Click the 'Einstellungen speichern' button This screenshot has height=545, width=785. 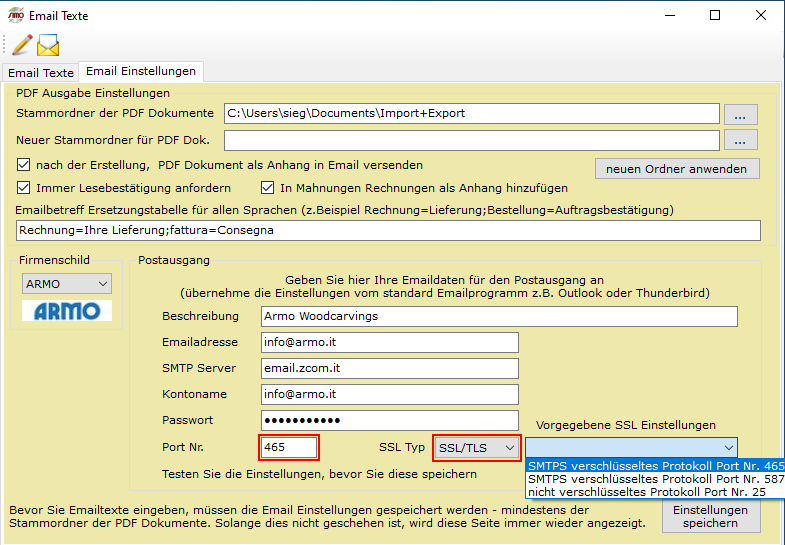pos(711,516)
